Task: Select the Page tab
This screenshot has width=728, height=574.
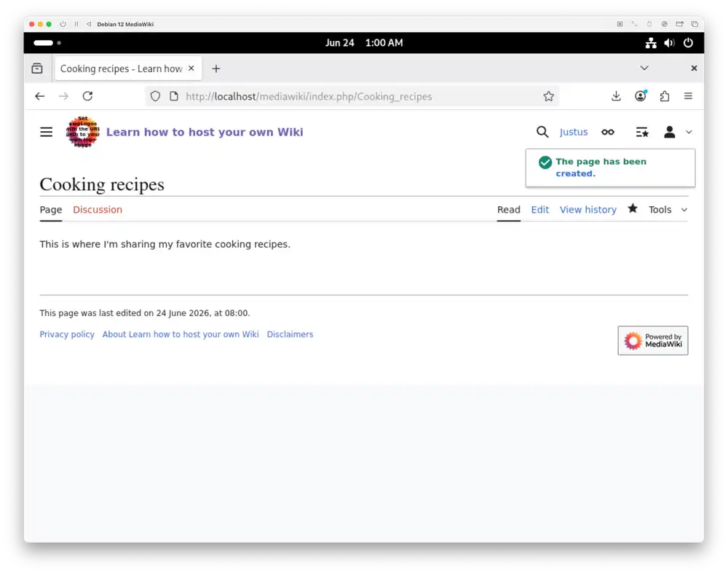Action: [51, 210]
